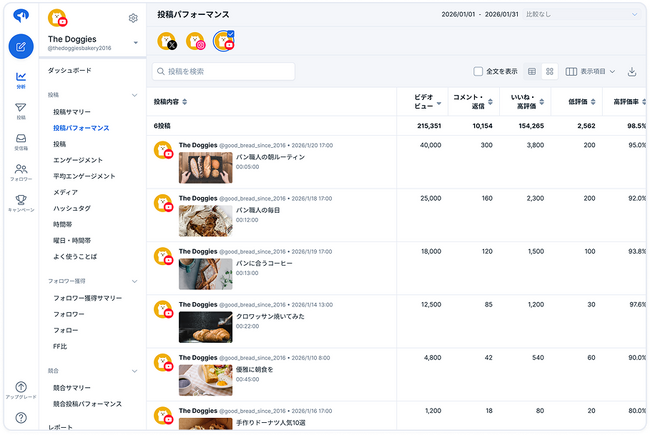This screenshot has height=436, width=650.
Task: Sort by ビデオビュー column header
Action: click(426, 101)
